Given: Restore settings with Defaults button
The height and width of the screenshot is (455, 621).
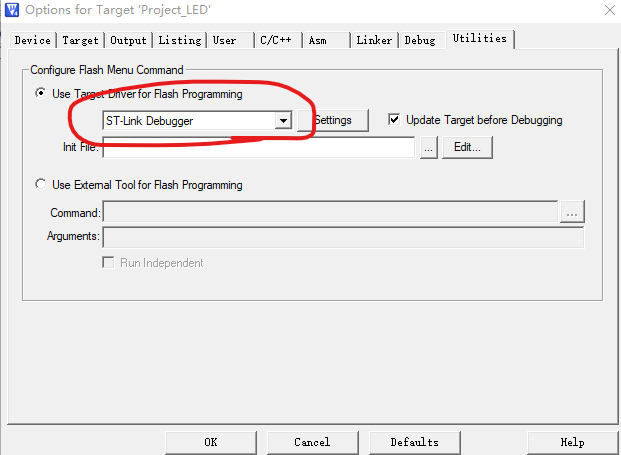Looking at the screenshot, I should [415, 442].
